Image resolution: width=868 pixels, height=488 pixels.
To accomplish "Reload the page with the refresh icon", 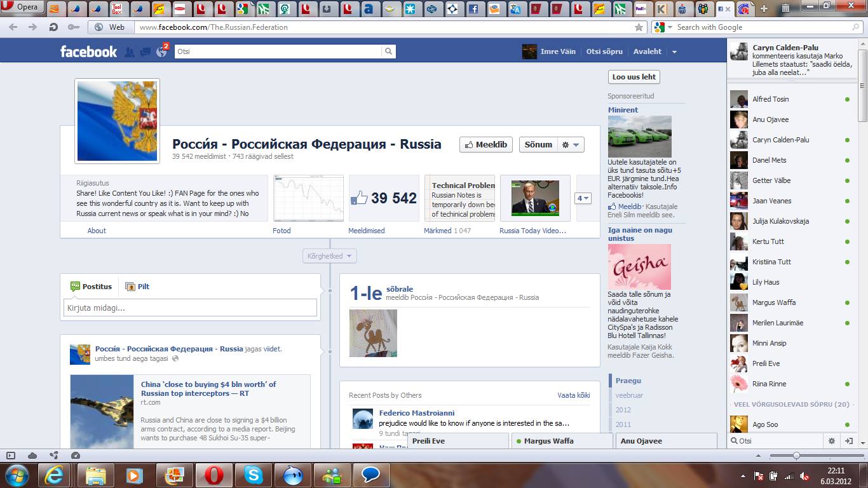I will [53, 27].
